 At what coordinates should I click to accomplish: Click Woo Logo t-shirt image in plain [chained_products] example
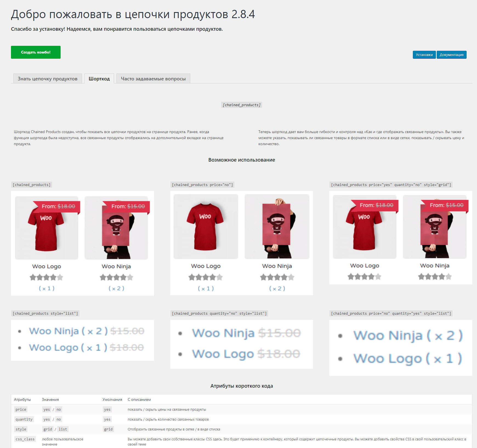[47, 228]
